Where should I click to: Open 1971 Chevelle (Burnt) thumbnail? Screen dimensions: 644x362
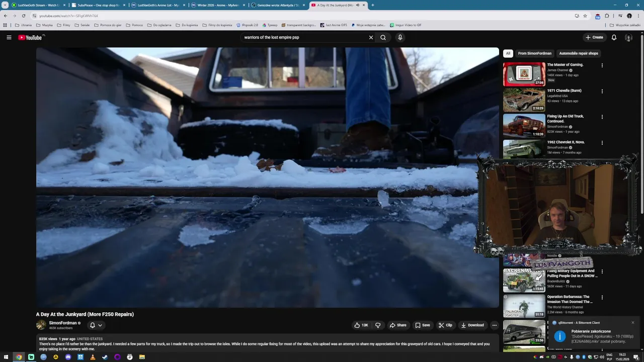(x=524, y=100)
